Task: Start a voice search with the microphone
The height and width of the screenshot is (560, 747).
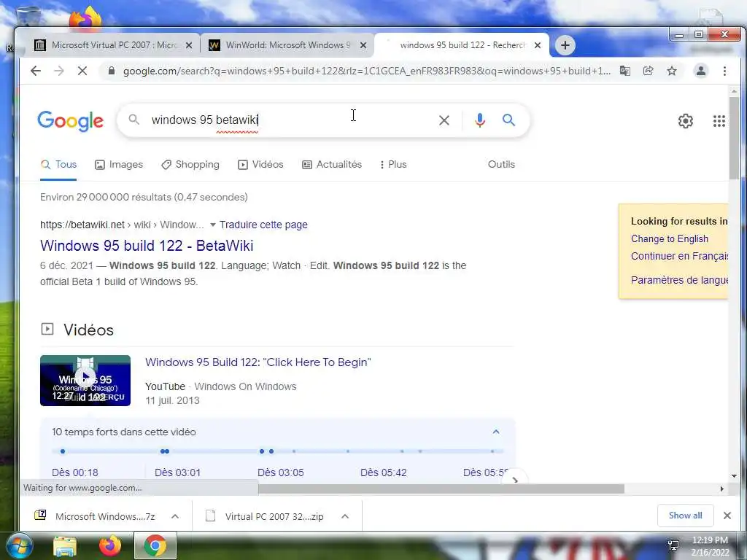Action: 480,120
